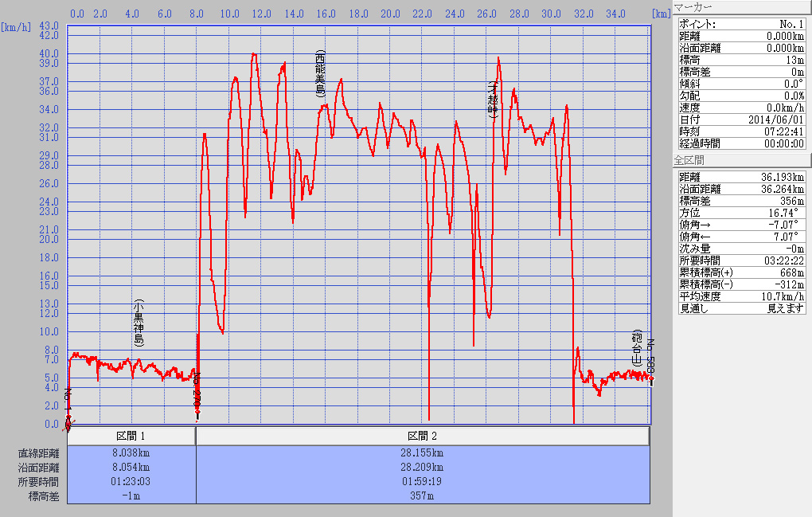Click 区間 1 直線距離 cell 8.038km
The image size is (812, 517).
click(x=131, y=453)
